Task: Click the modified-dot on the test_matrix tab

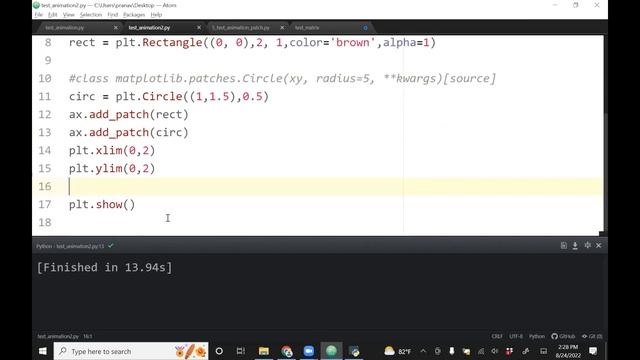Action: [x=365, y=28]
